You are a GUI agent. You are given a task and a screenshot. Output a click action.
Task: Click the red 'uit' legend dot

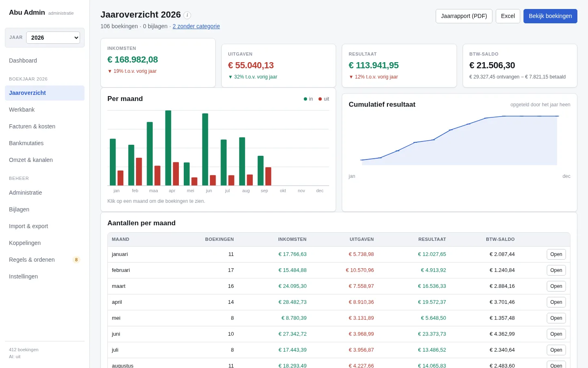320,99
